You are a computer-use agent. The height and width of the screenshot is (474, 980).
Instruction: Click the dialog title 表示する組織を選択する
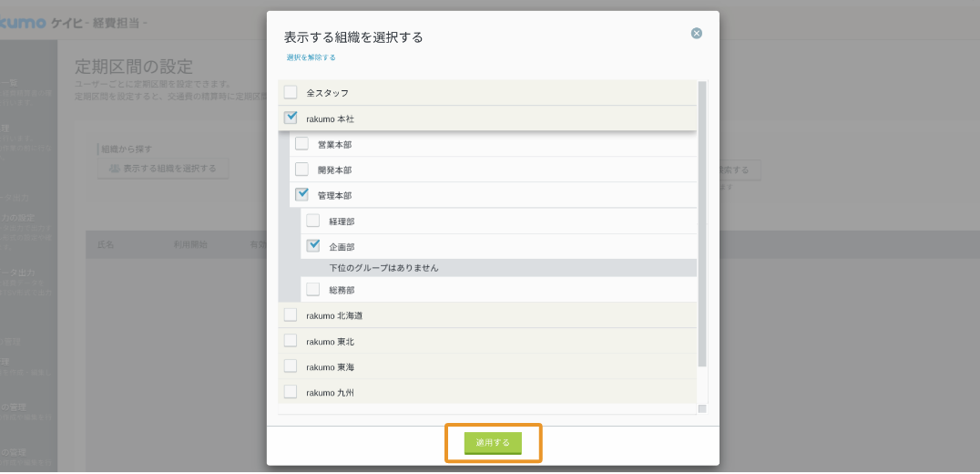click(353, 37)
